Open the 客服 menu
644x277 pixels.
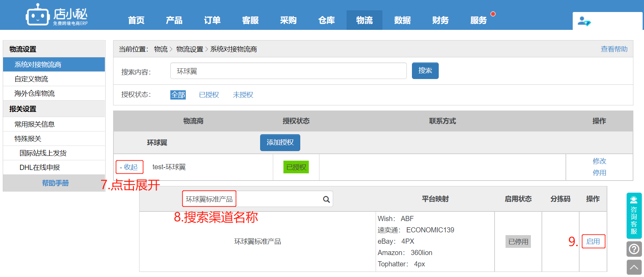coord(250,20)
